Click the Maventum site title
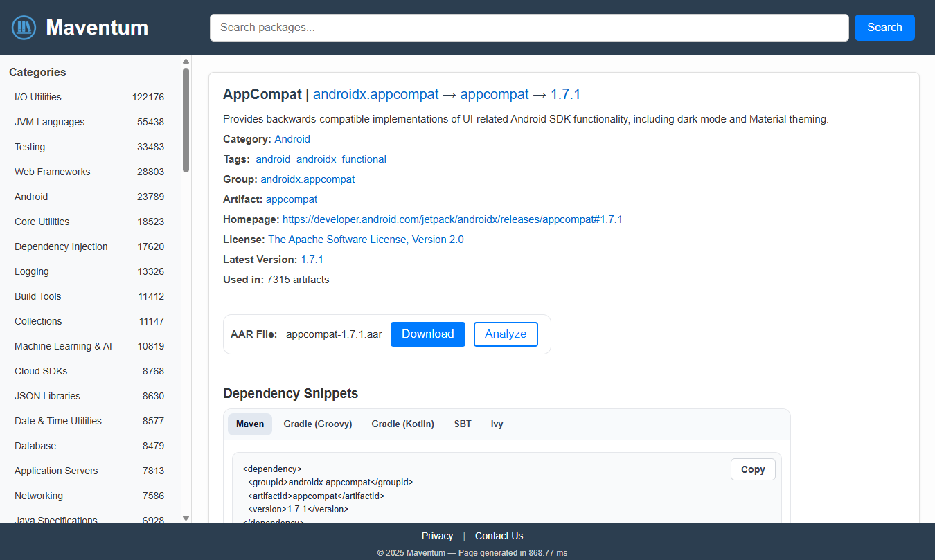This screenshot has width=935, height=560. (97, 28)
